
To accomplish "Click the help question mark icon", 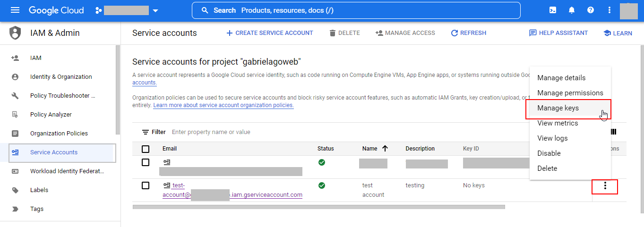I will 591,10.
